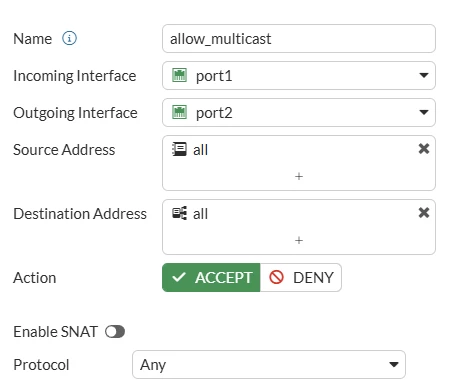
Task: Click the Incoming Interface label
Action: point(75,76)
